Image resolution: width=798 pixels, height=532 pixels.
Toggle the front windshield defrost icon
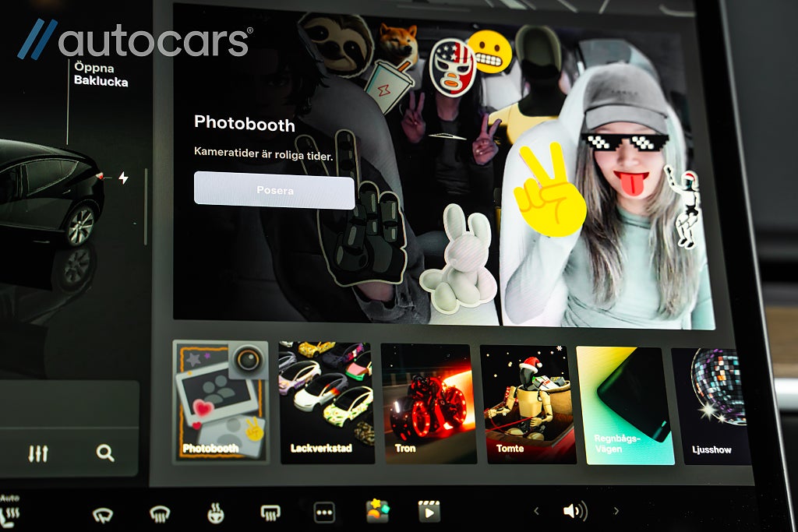pos(159,514)
